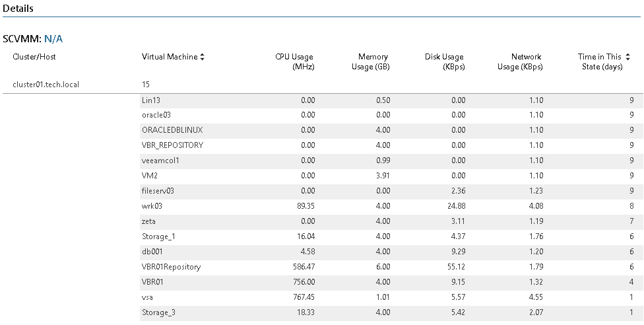Pick the fileserv03 virtual machine
The width and height of the screenshot is (644, 325).
pos(158,191)
